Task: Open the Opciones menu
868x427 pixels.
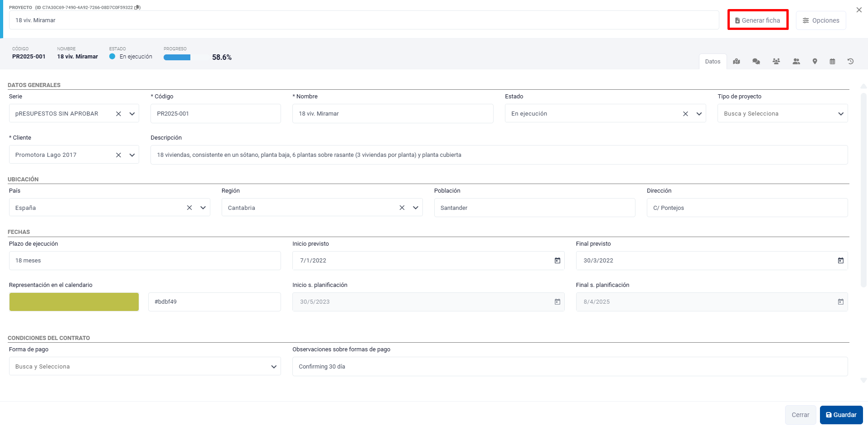Action: [821, 20]
